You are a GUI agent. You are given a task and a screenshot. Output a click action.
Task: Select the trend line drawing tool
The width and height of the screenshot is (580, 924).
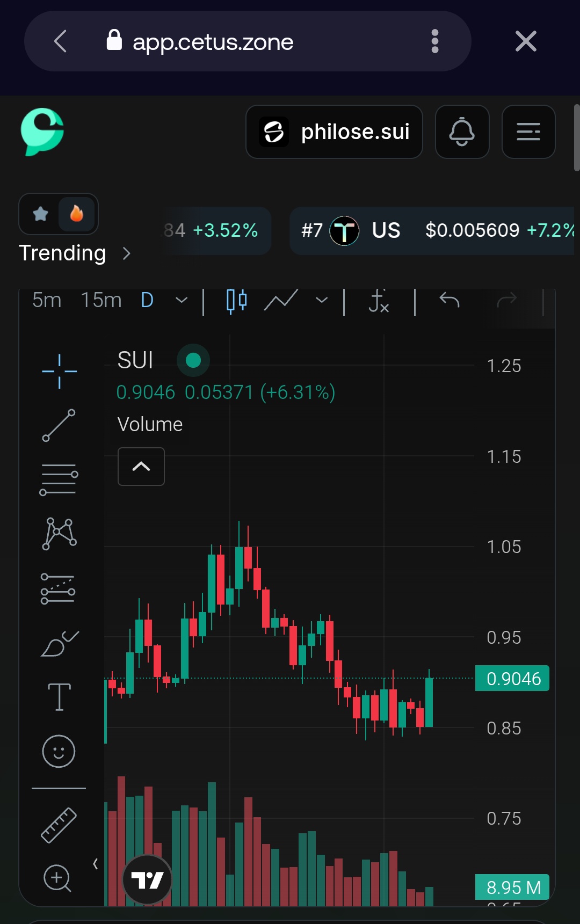pos(59,425)
